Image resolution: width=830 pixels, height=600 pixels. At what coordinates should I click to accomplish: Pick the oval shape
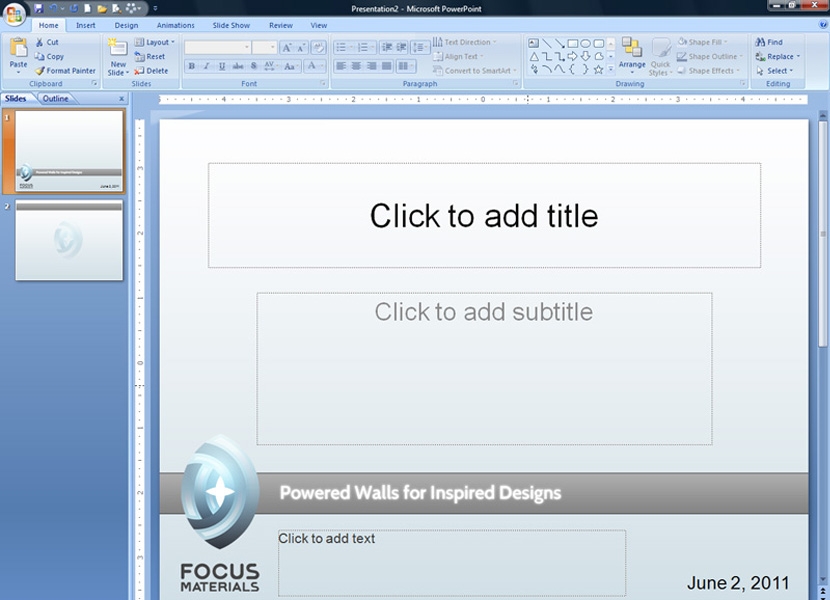(x=585, y=43)
